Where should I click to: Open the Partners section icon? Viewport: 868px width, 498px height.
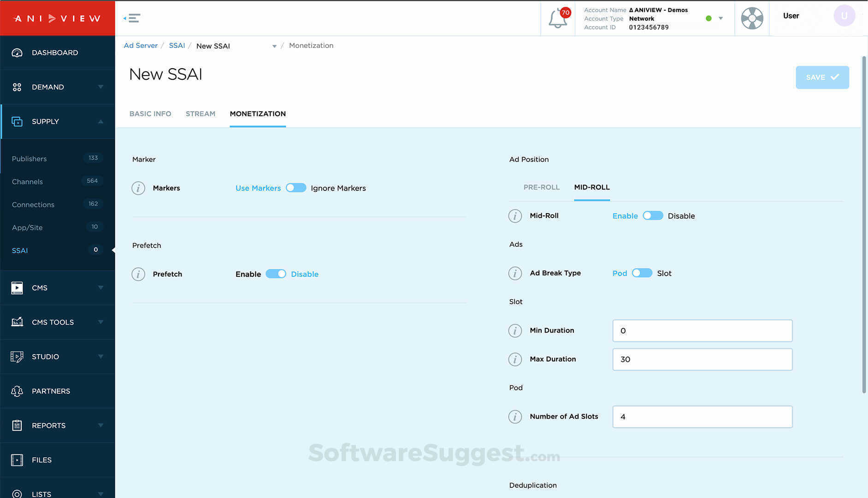coord(17,391)
